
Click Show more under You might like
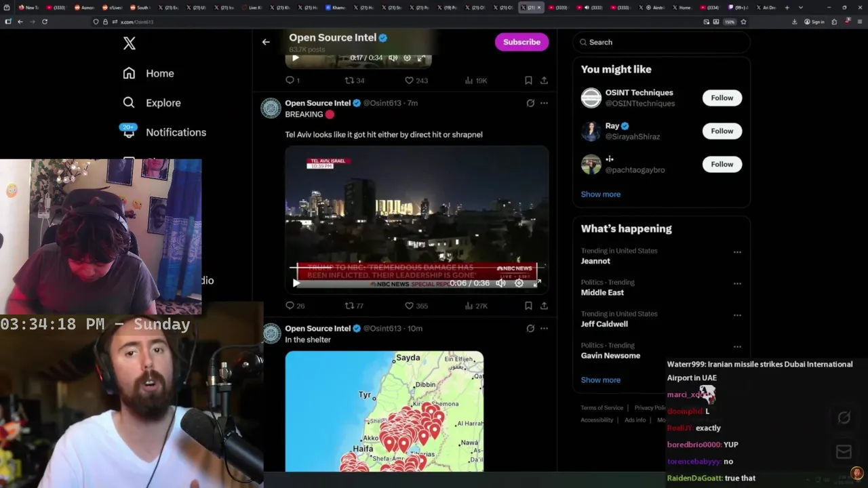coord(600,194)
